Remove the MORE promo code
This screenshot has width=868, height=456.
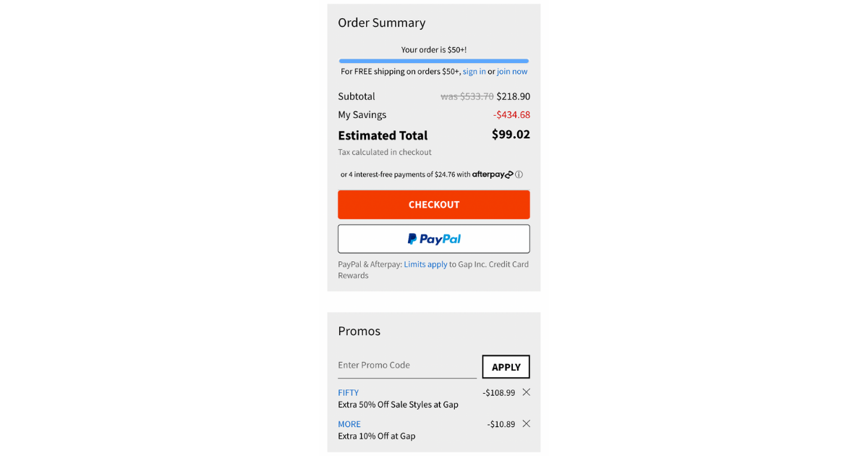coord(526,423)
